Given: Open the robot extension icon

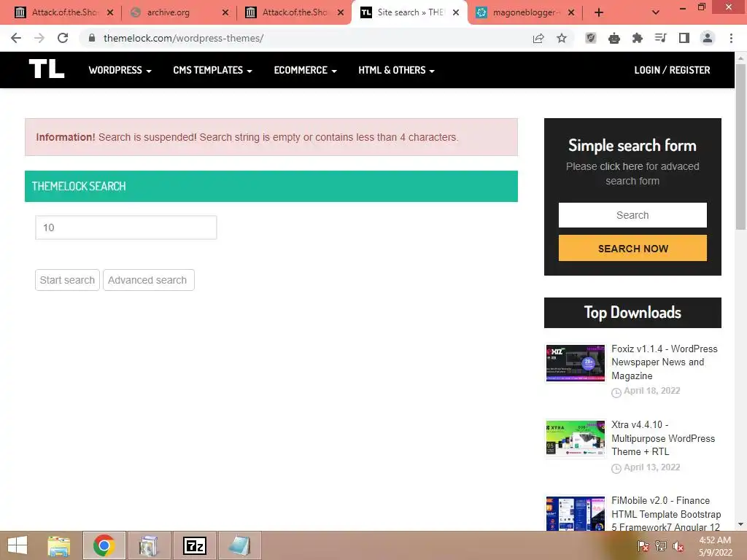Looking at the screenshot, I should tap(614, 38).
